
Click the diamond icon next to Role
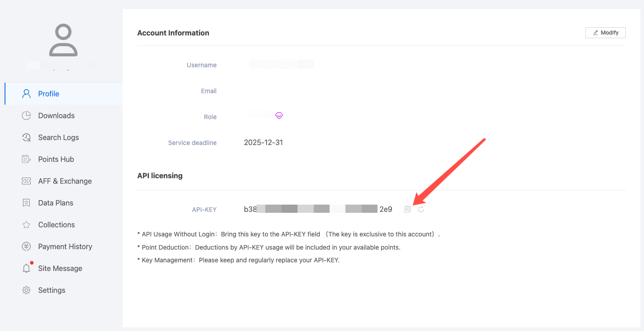click(x=279, y=115)
